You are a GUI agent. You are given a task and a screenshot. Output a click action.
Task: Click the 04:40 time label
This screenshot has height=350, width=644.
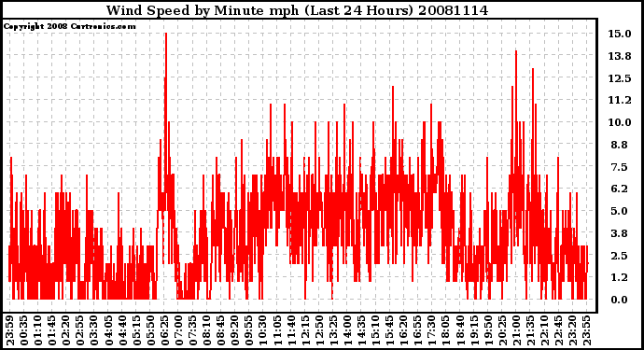tap(122, 330)
